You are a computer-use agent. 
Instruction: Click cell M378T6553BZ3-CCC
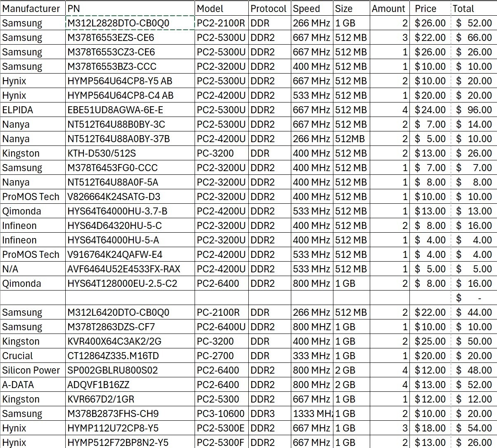click(x=130, y=67)
